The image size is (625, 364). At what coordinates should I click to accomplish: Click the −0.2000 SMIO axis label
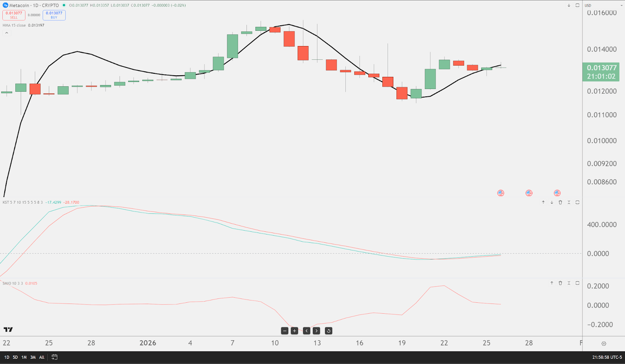pos(600,325)
